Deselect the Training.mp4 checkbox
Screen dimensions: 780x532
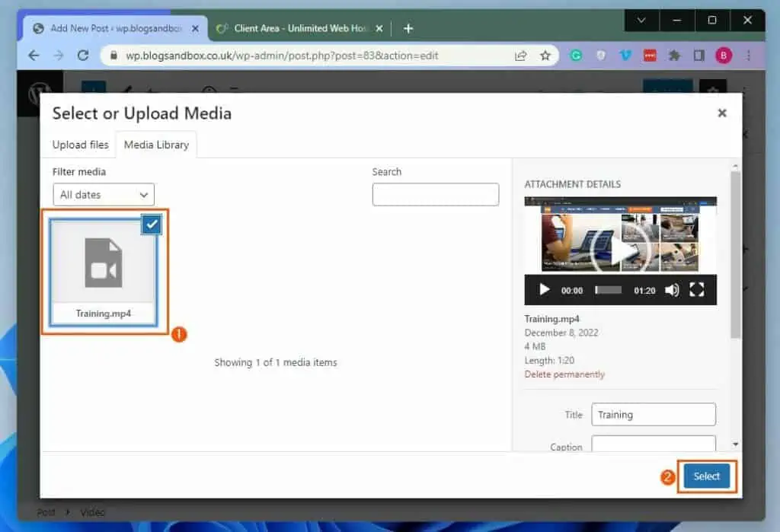pos(150,224)
